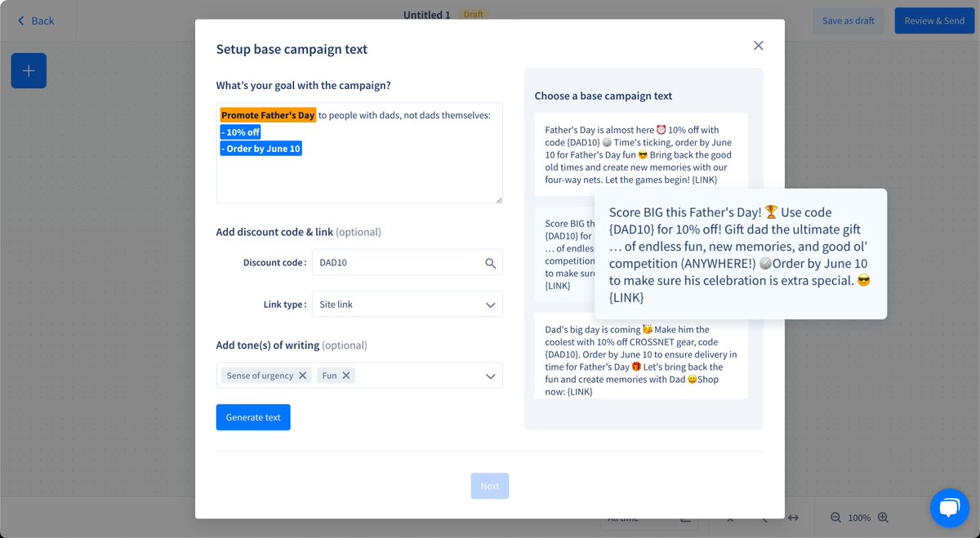Click the Draft status badge
Screen dimensions: 980x538
point(473,15)
